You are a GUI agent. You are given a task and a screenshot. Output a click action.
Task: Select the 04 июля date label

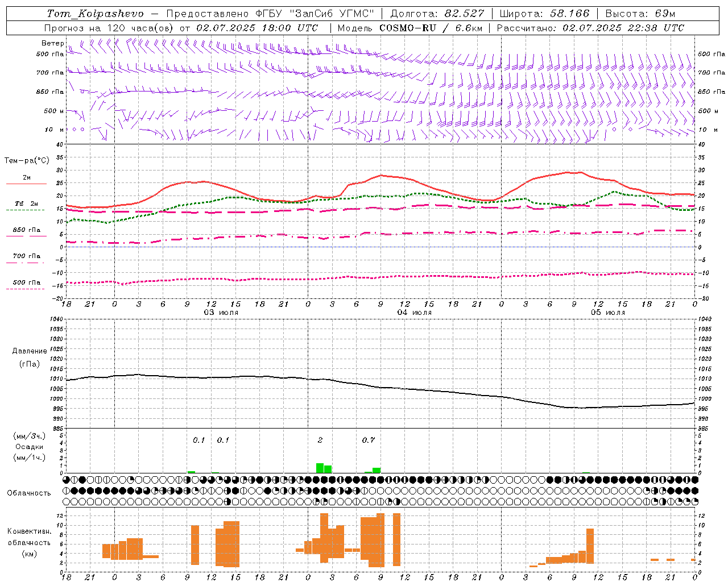pos(415,313)
